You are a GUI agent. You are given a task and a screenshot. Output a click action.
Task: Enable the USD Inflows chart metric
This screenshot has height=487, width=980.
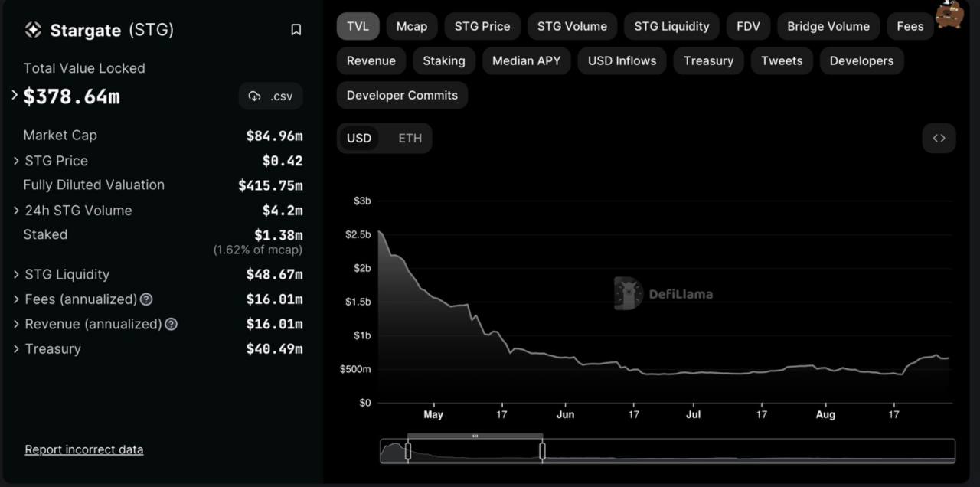coord(622,60)
